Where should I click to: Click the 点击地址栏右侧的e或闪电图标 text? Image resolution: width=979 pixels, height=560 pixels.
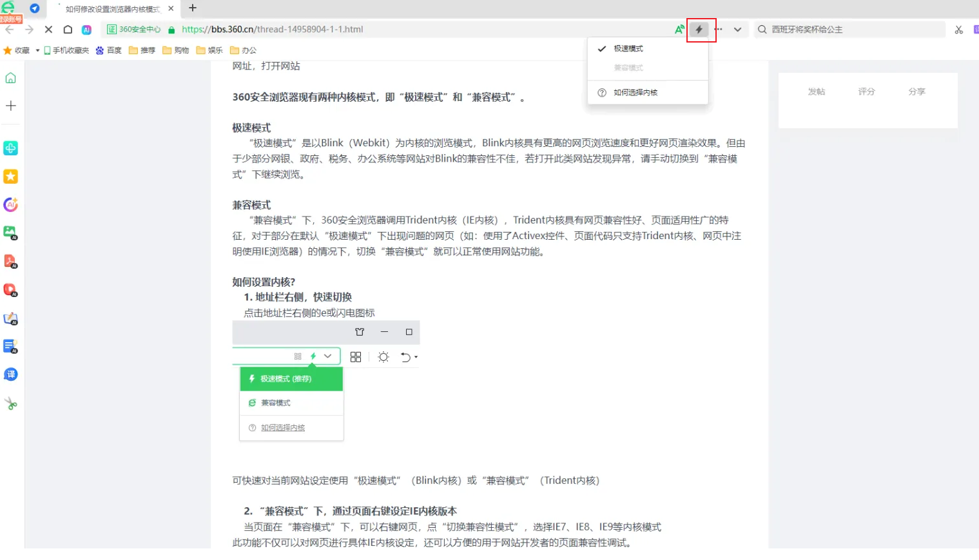(309, 313)
